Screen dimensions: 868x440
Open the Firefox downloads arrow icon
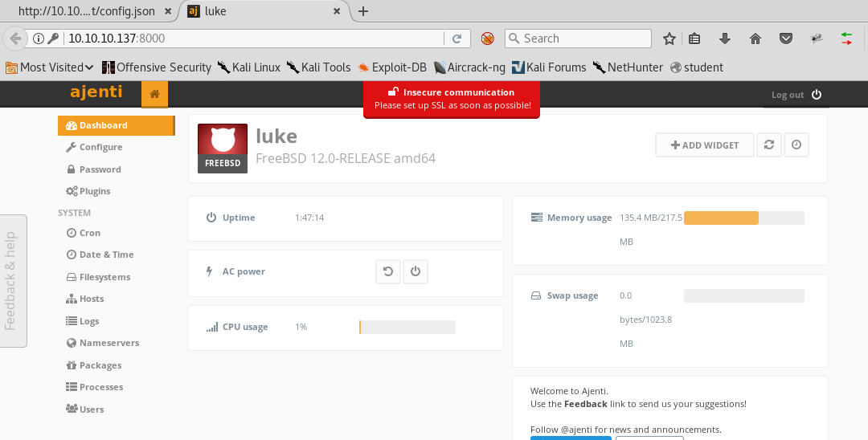tap(724, 39)
